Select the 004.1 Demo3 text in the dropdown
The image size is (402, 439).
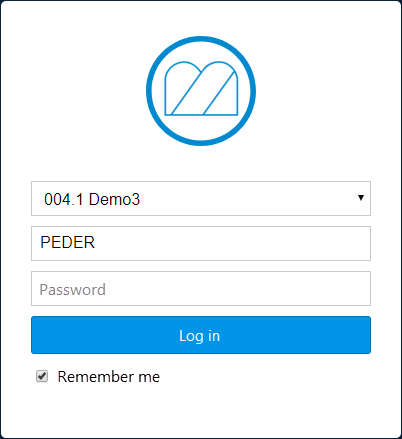(x=92, y=199)
